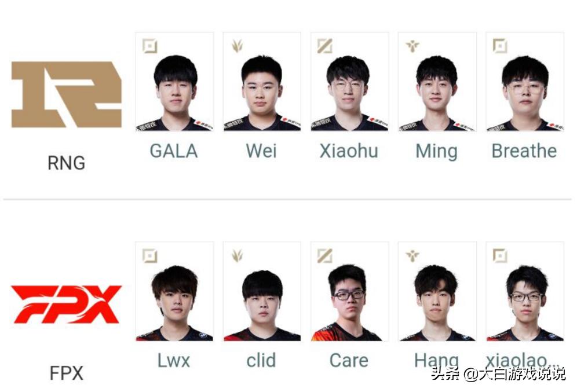Click the support role icon on Ming's card
The width and height of the screenshot is (577, 392).
[412, 46]
